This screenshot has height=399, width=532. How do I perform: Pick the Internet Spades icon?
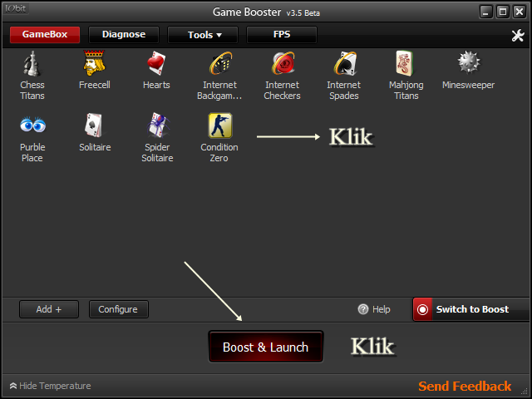[x=345, y=63]
